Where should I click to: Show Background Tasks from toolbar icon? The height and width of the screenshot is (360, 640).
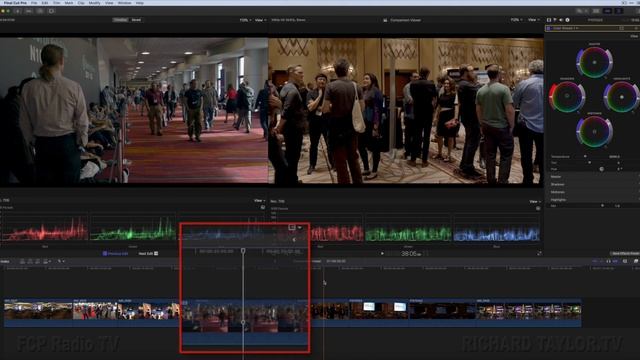pyautogui.click(x=40, y=11)
